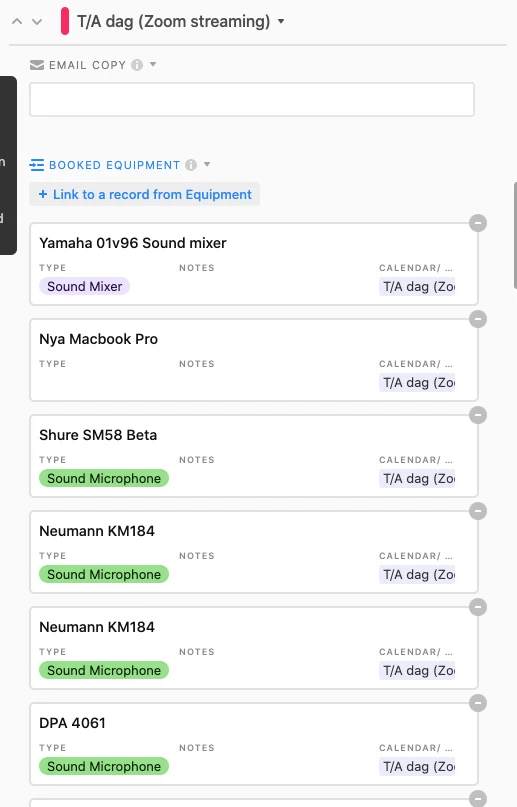
Task: Click the pink color bar beside title
Action: pyautogui.click(x=65, y=21)
